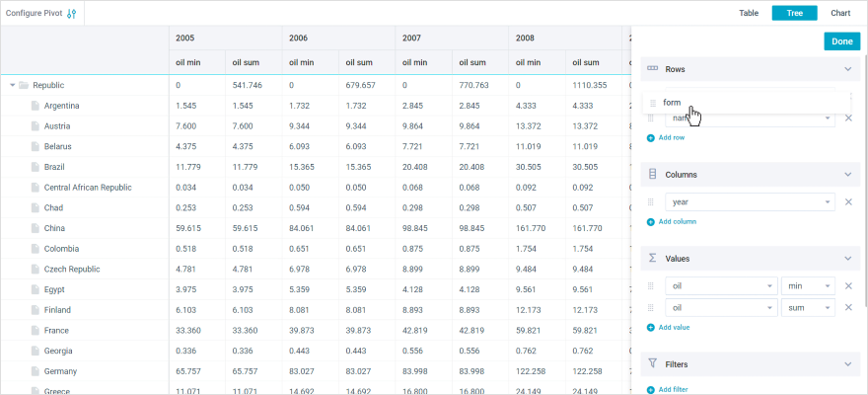Collapse the Rows section

(846, 70)
